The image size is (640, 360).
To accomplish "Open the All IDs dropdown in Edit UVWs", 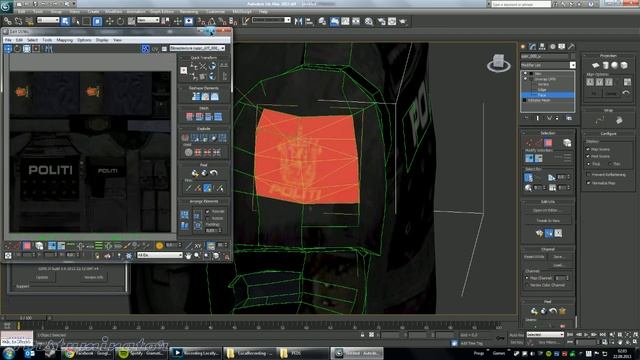I will tap(160, 255).
